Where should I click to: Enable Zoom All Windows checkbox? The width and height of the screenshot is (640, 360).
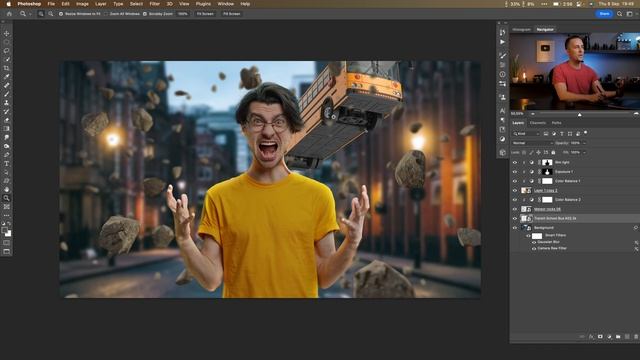tap(106, 14)
